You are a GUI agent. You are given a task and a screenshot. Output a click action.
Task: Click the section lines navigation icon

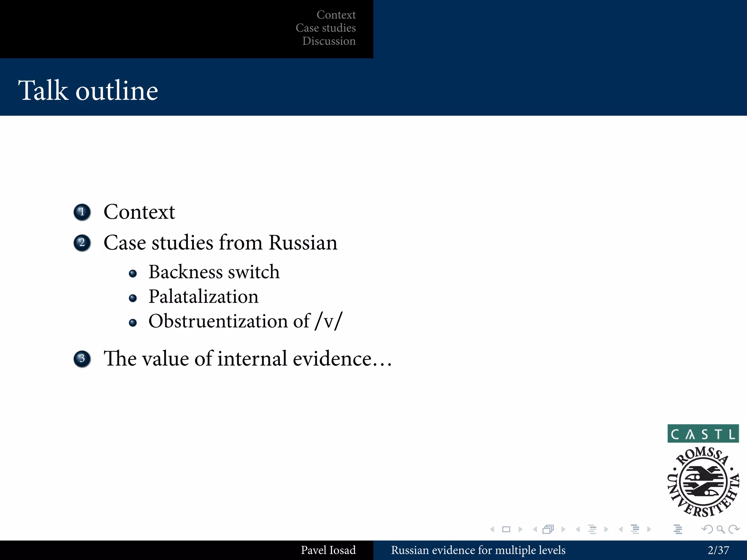coord(635,529)
